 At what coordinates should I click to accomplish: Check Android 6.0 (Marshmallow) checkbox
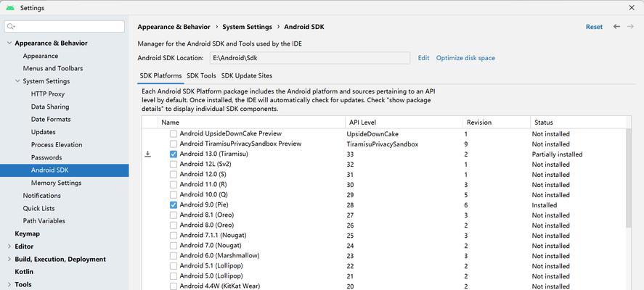pos(174,255)
